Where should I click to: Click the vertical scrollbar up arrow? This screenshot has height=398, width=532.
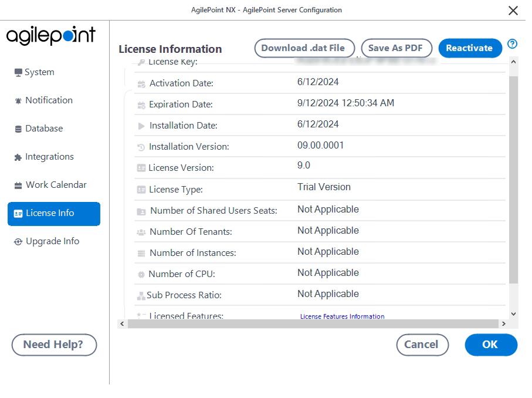pyautogui.click(x=513, y=62)
